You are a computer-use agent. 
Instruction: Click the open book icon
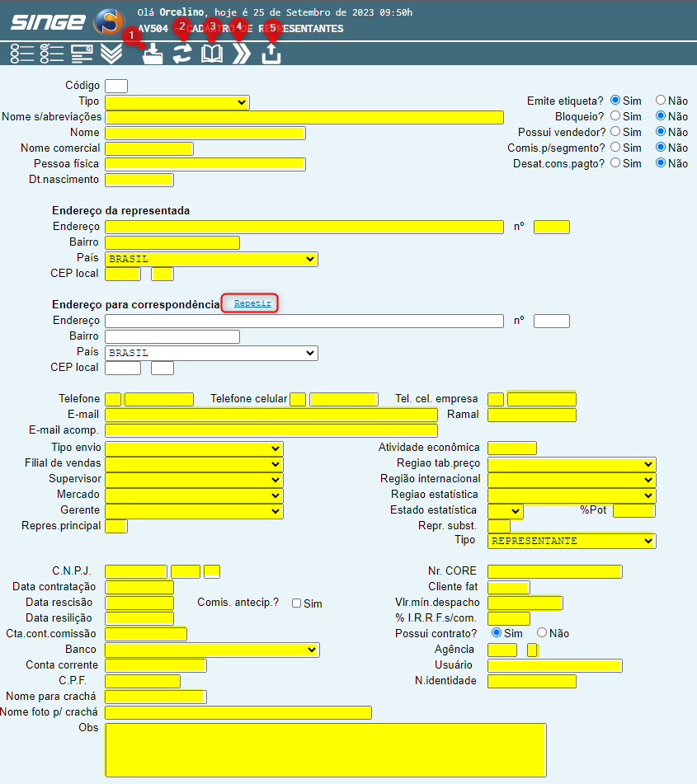coord(212,54)
